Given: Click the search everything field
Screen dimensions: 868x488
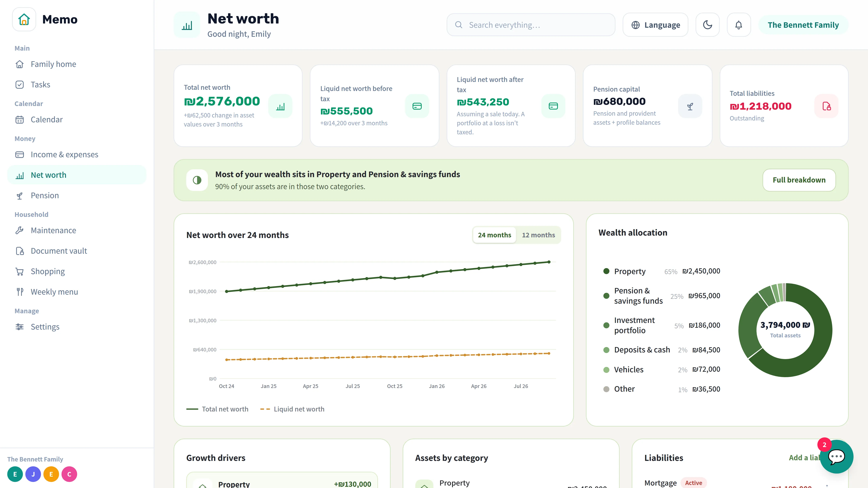Looking at the screenshot, I should (x=531, y=25).
